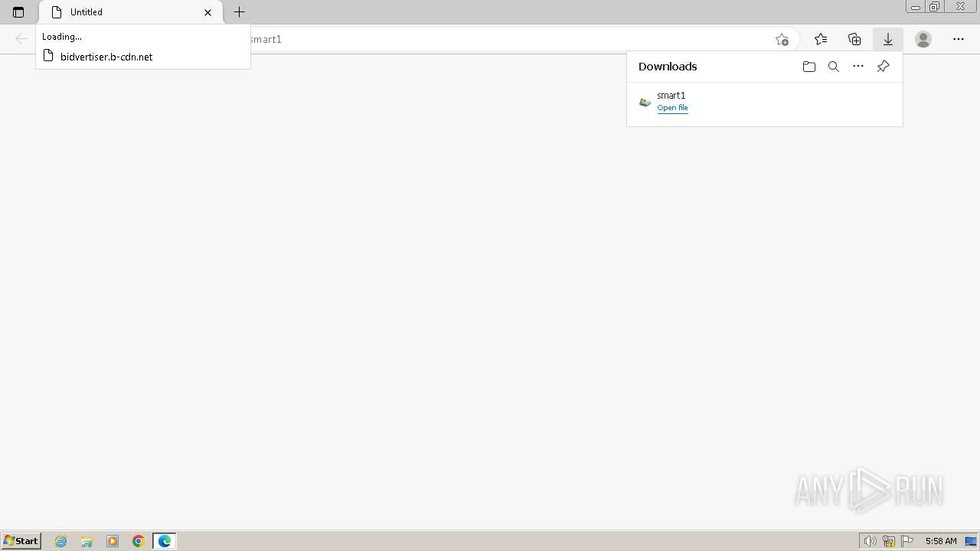This screenshot has height=551, width=980.
Task: Open the Collections icon
Action: coord(854,39)
